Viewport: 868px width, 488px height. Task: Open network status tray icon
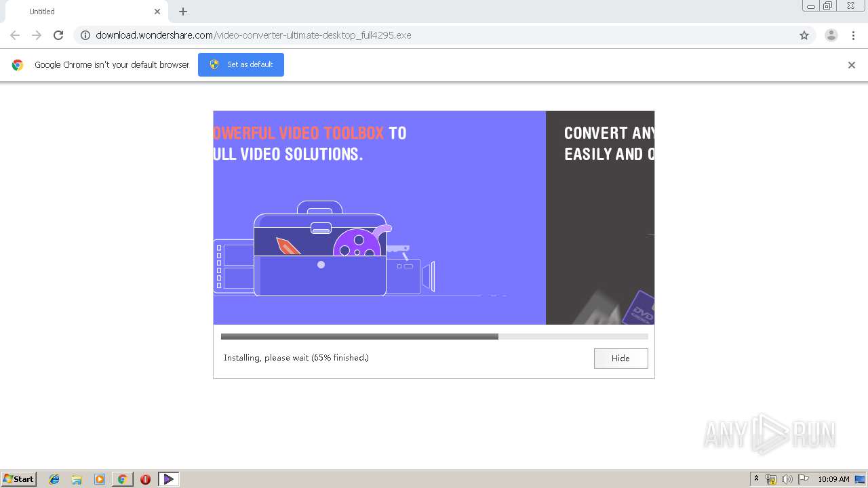click(x=771, y=479)
